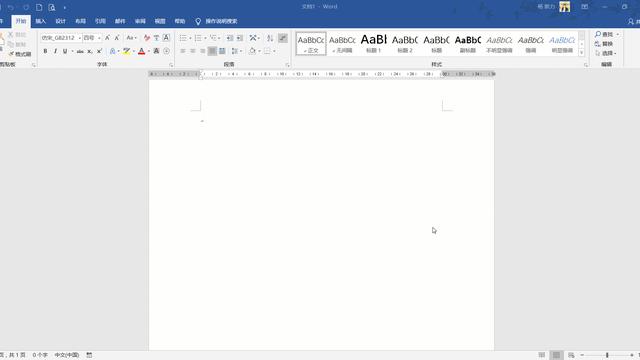Open the References tab
This screenshot has height=360, width=640.
[100, 21]
